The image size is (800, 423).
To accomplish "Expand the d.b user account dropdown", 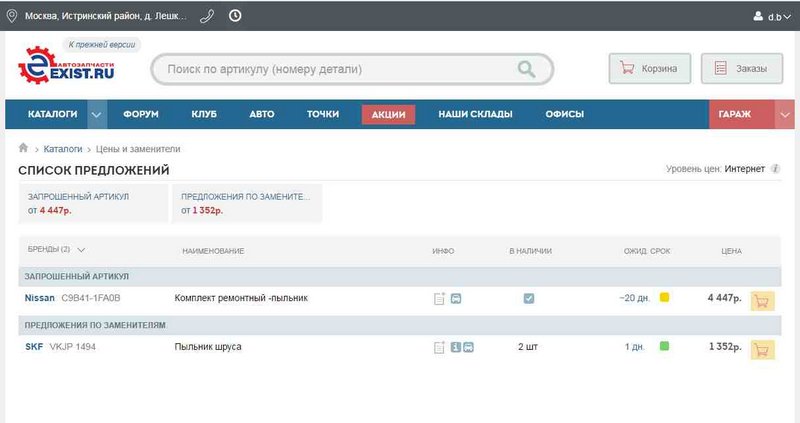I will [x=780, y=17].
